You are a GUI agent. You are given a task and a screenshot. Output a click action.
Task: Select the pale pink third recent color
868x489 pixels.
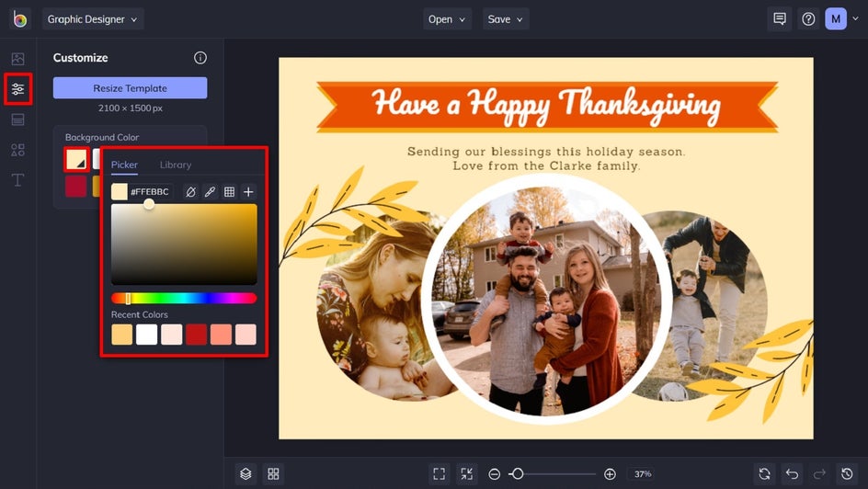172,335
